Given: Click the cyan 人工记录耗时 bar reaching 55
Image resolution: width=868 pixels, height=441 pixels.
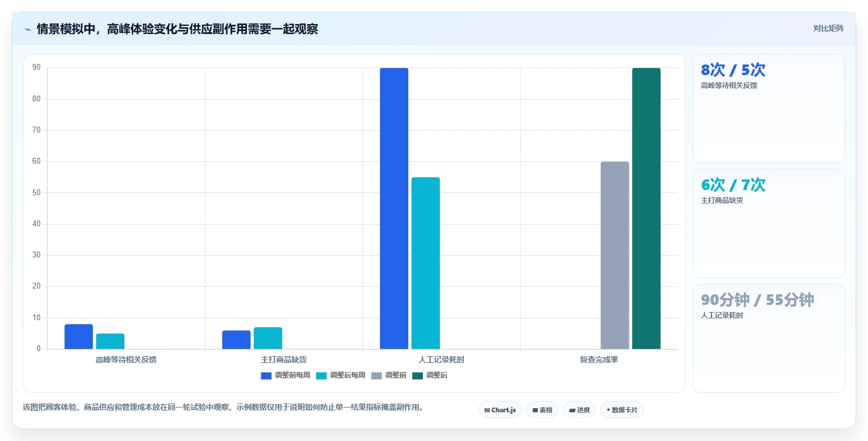Looking at the screenshot, I should [x=426, y=263].
